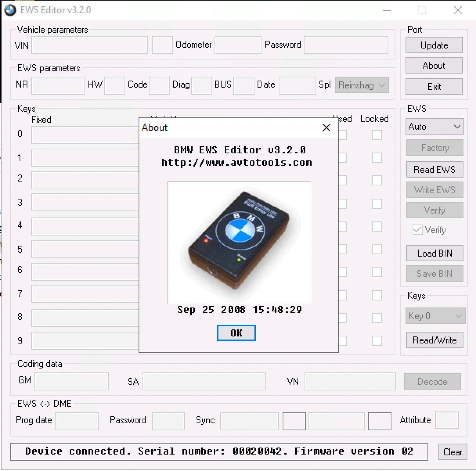Minimize the EWS Editor window
The image size is (476, 471).
coord(387,10)
